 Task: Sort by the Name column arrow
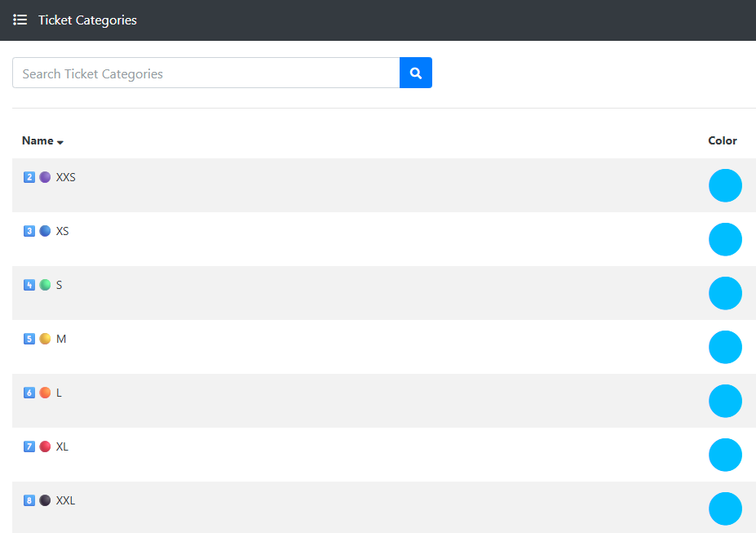(x=60, y=142)
